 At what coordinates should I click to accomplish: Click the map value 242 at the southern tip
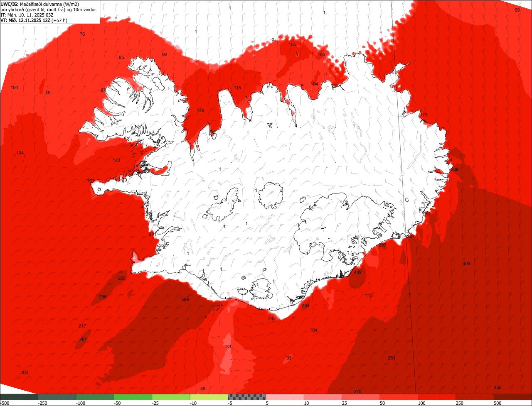click(272, 318)
